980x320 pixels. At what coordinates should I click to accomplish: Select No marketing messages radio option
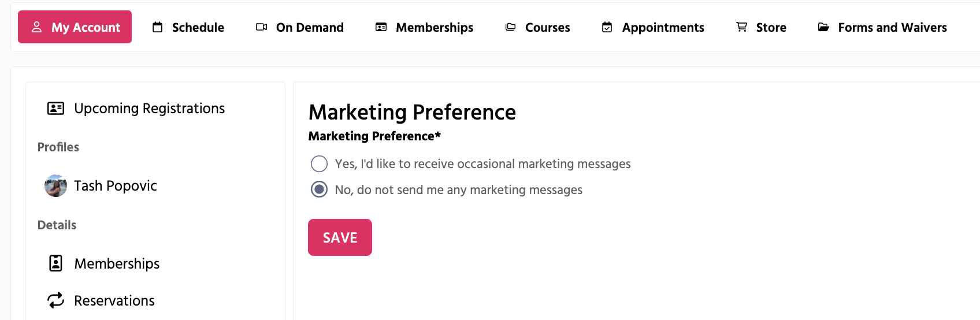pyautogui.click(x=319, y=189)
